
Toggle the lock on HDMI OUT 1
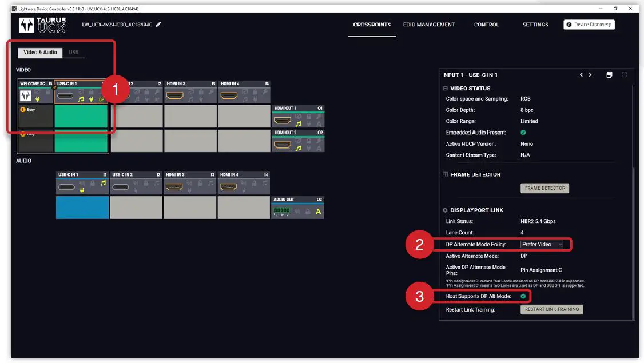tap(309, 117)
